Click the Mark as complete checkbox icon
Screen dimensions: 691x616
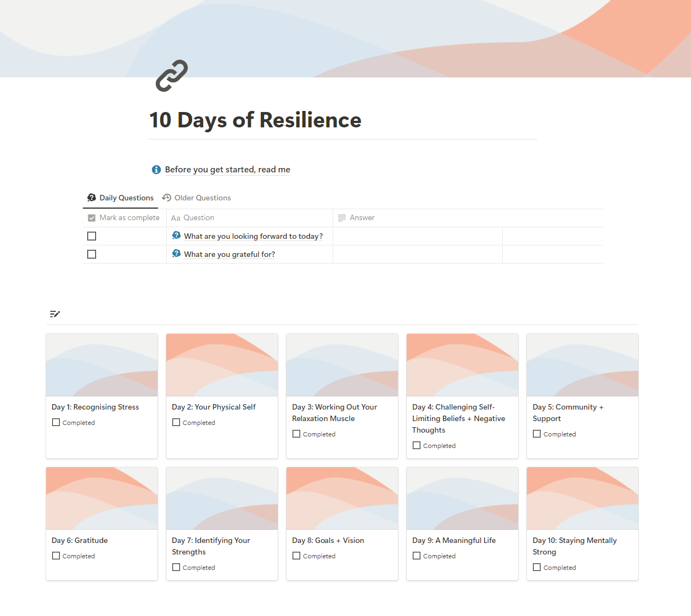click(92, 218)
